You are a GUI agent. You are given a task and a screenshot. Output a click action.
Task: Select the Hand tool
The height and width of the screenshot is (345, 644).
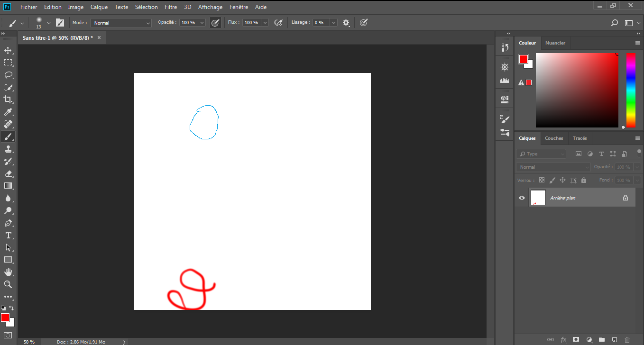tap(8, 272)
